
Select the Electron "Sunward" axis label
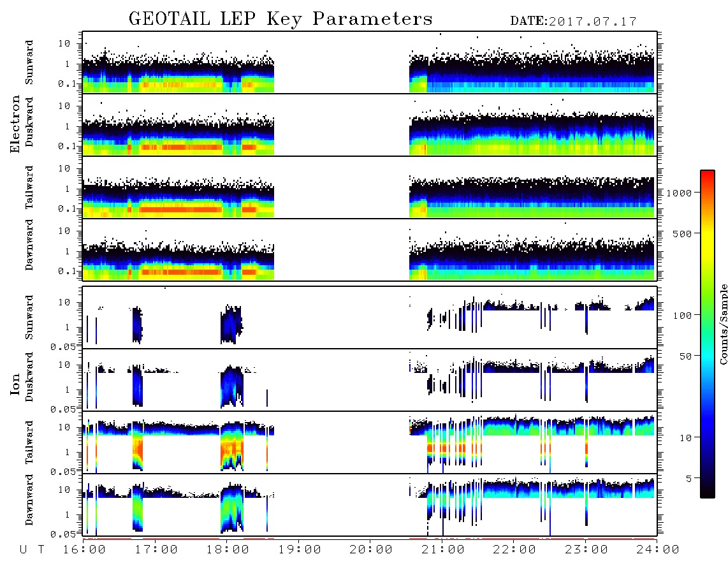29,62
